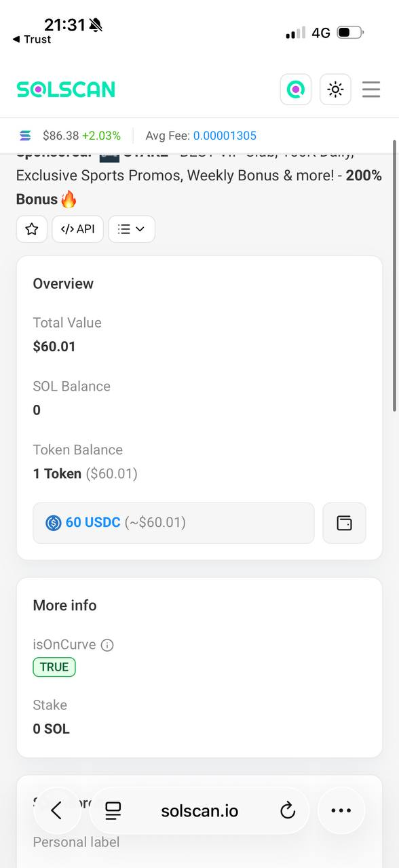399x868 pixels.
Task: Return to Trust app
Action: click(32, 39)
